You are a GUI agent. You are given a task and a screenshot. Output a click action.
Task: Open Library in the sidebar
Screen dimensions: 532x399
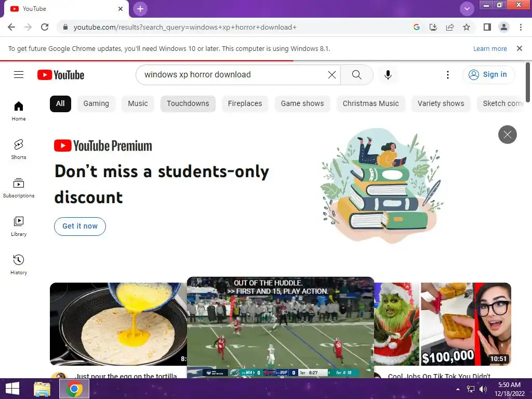click(x=19, y=227)
